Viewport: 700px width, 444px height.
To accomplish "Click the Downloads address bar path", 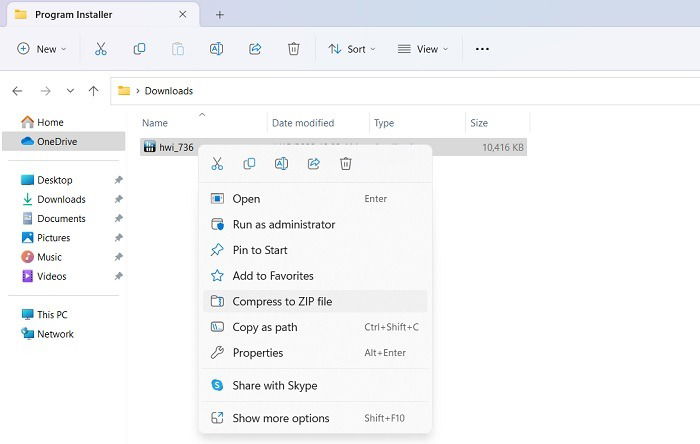I will 169,91.
